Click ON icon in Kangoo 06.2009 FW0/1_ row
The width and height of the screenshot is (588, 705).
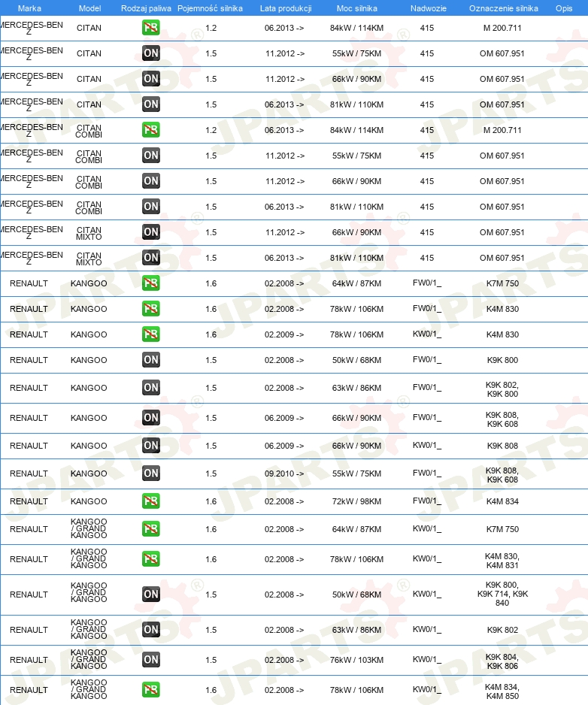pyautogui.click(x=150, y=418)
